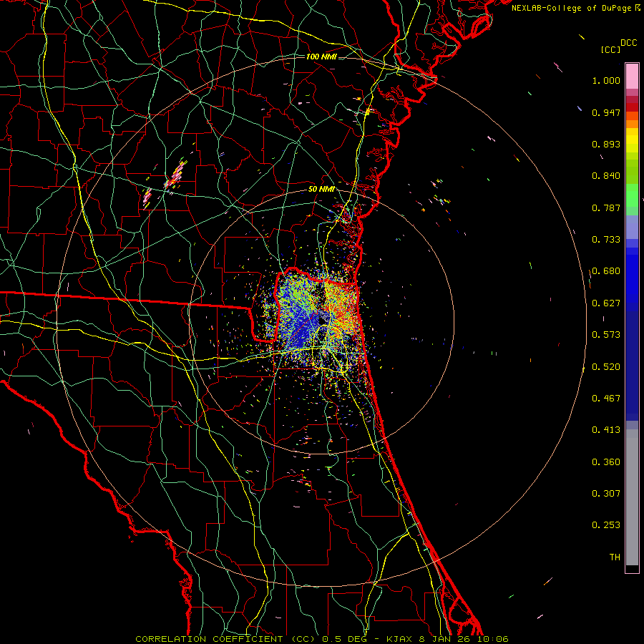The width and height of the screenshot is (644, 644).
Task: Click the TH threshold label
Action: click(x=615, y=557)
